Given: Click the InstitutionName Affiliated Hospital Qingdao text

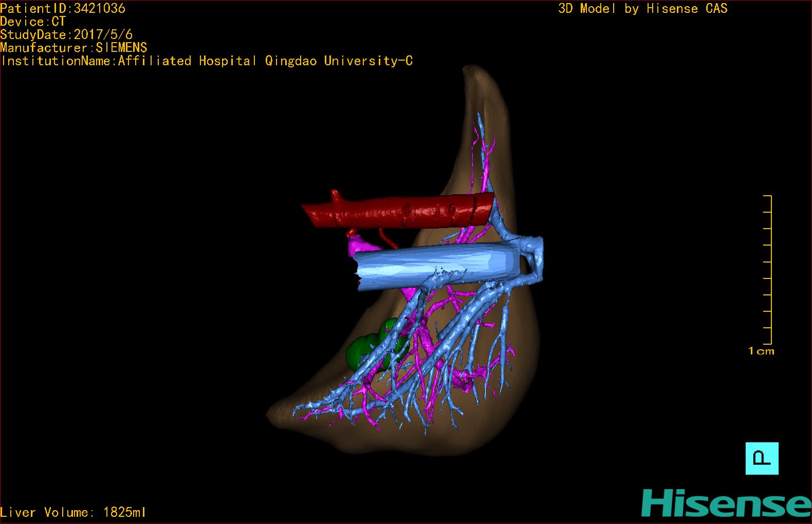Looking at the screenshot, I should click(x=207, y=61).
